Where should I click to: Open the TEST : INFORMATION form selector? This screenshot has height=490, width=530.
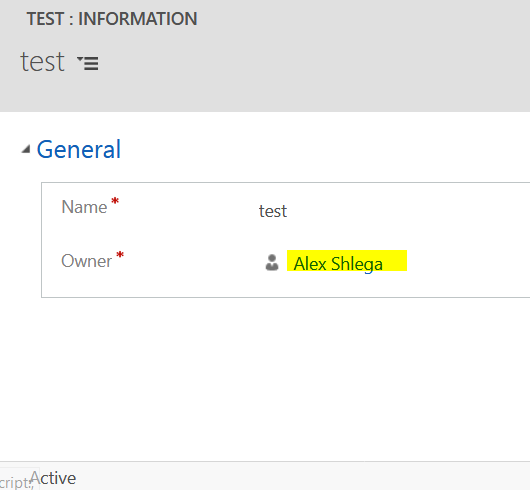click(112, 19)
